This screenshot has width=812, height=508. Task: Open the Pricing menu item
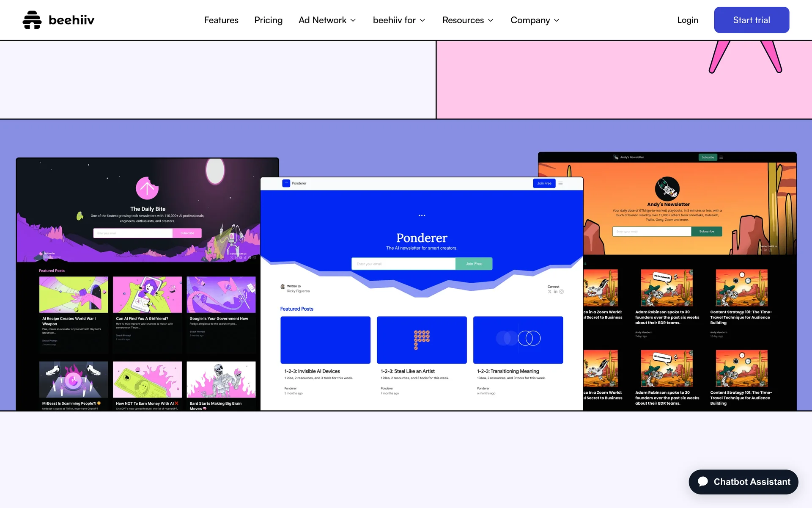268,20
